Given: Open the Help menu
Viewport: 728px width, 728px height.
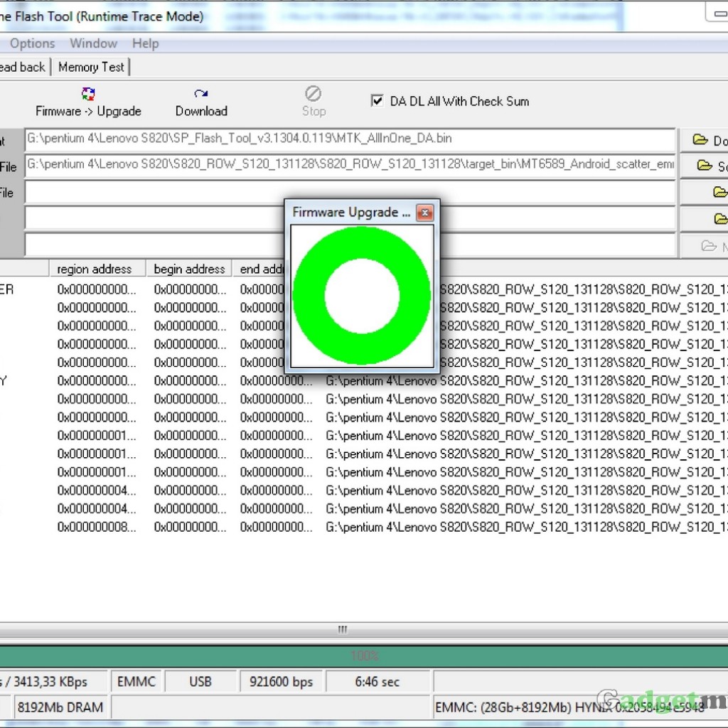Looking at the screenshot, I should (x=145, y=43).
